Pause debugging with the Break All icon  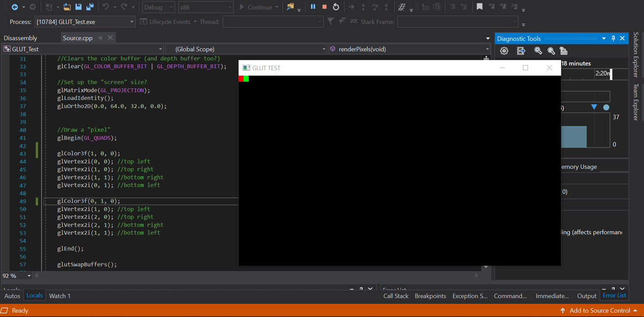tap(312, 8)
